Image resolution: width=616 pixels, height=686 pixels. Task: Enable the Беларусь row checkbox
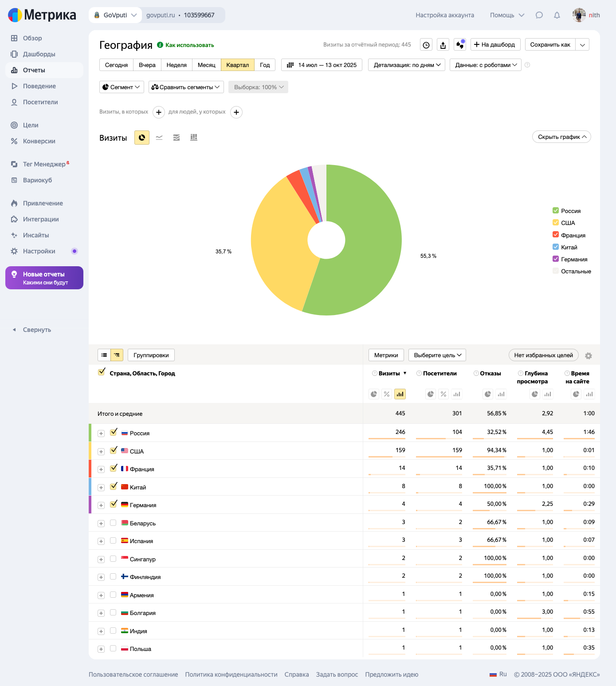click(113, 523)
